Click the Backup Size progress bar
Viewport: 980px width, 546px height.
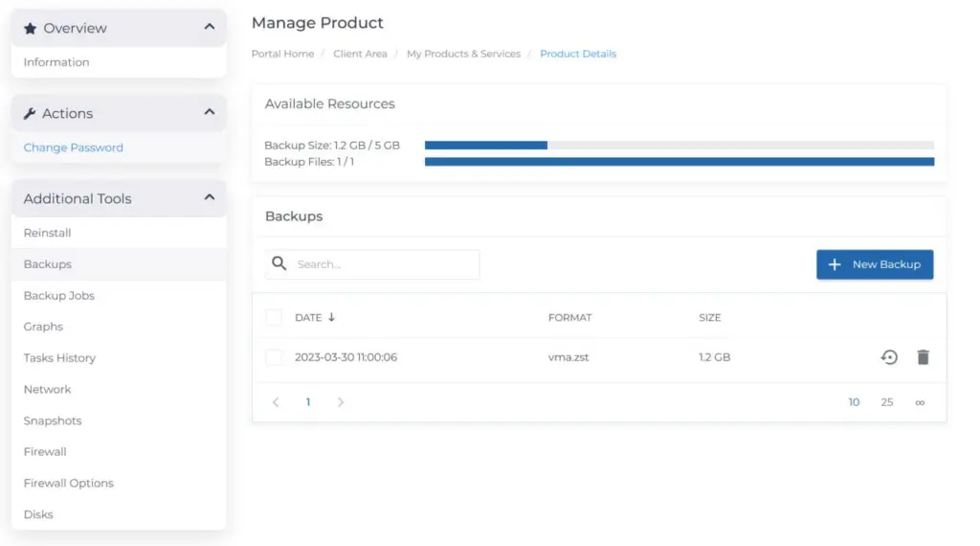tap(679, 146)
